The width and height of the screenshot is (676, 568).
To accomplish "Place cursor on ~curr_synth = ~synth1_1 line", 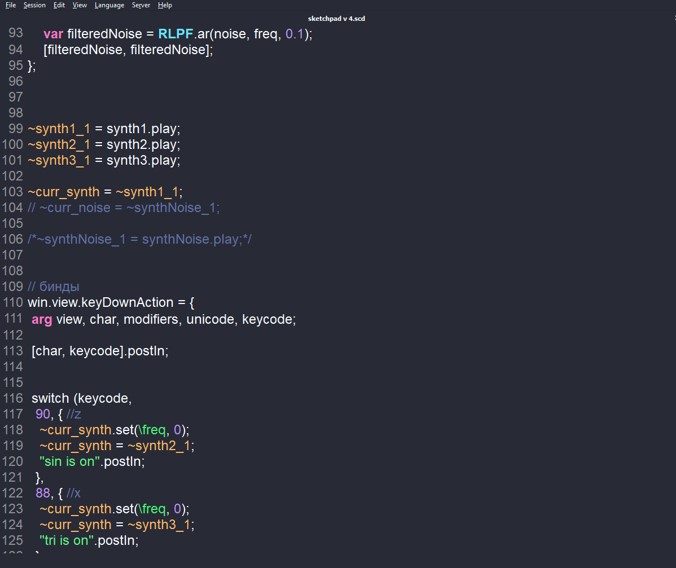I will tap(105, 192).
